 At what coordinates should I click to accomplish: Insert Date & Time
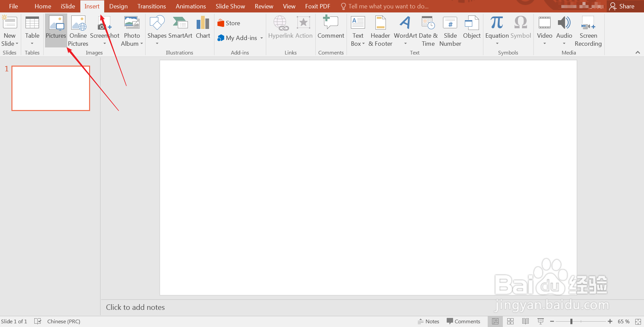[428, 31]
